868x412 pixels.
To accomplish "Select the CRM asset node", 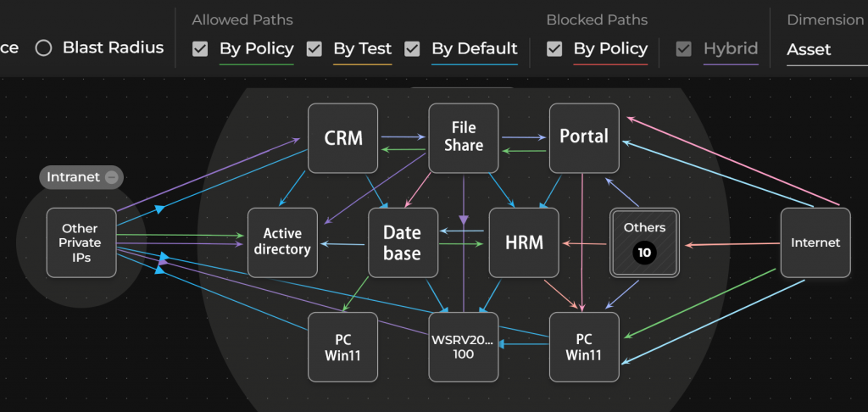I will coord(343,137).
